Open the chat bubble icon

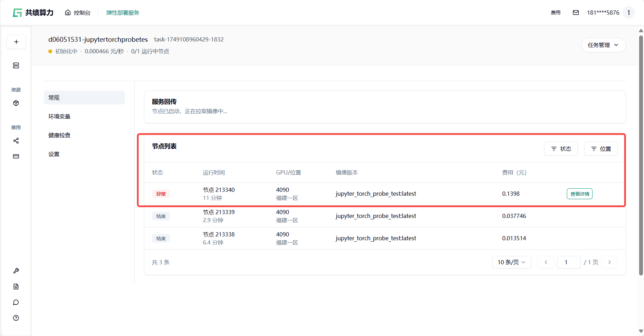tap(16, 302)
